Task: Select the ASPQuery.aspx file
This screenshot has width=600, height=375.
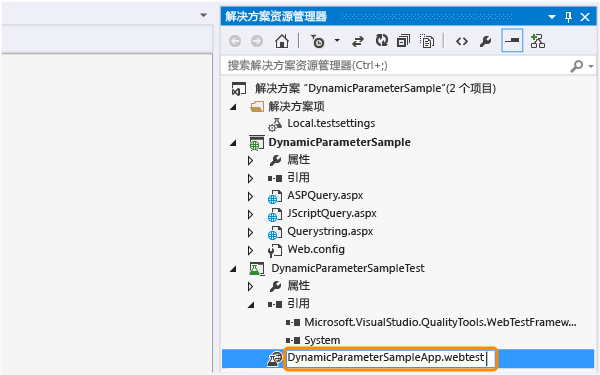Action: (325, 196)
